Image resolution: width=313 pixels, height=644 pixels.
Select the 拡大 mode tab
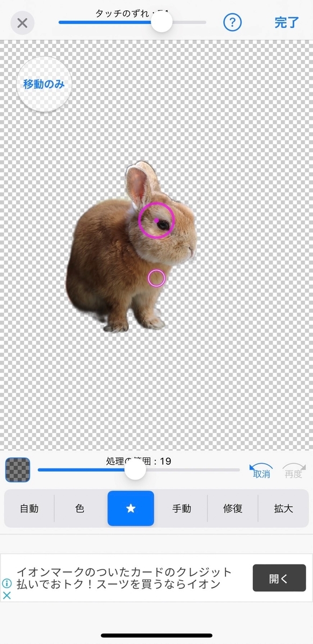(x=283, y=509)
